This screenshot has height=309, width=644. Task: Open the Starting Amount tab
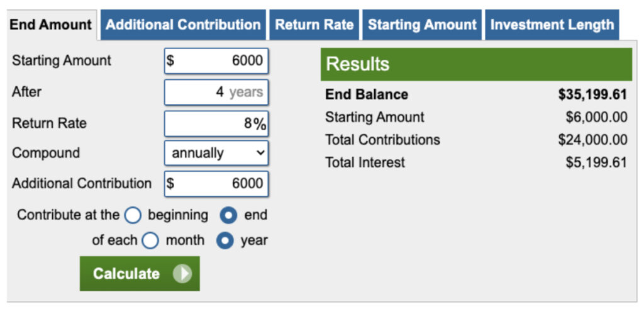click(x=422, y=25)
